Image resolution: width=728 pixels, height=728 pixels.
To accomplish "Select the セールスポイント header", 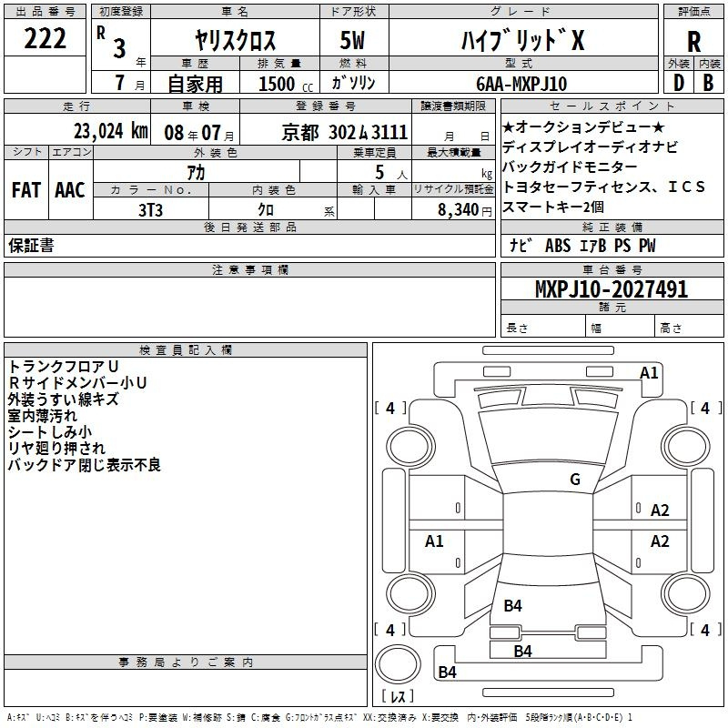I will pos(612,106).
